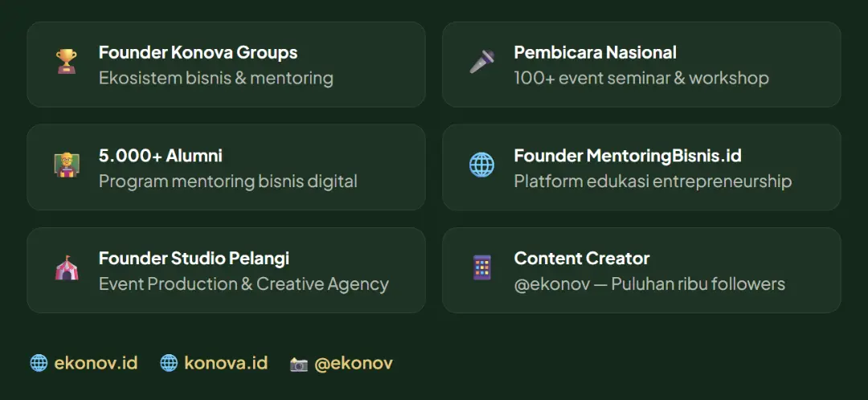Click the 5.000+ Alumni heading
This screenshot has height=400, width=868.
point(161,156)
